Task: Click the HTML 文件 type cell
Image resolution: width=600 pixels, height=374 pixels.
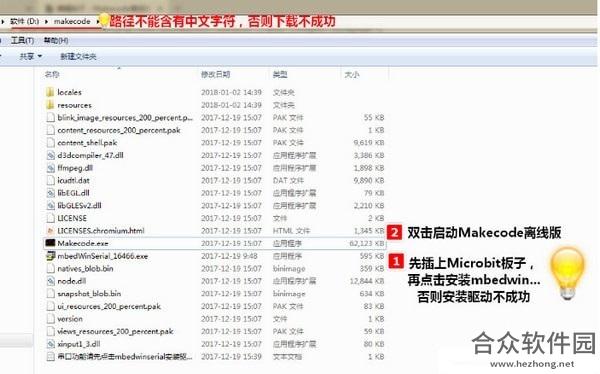Action: [x=291, y=230]
